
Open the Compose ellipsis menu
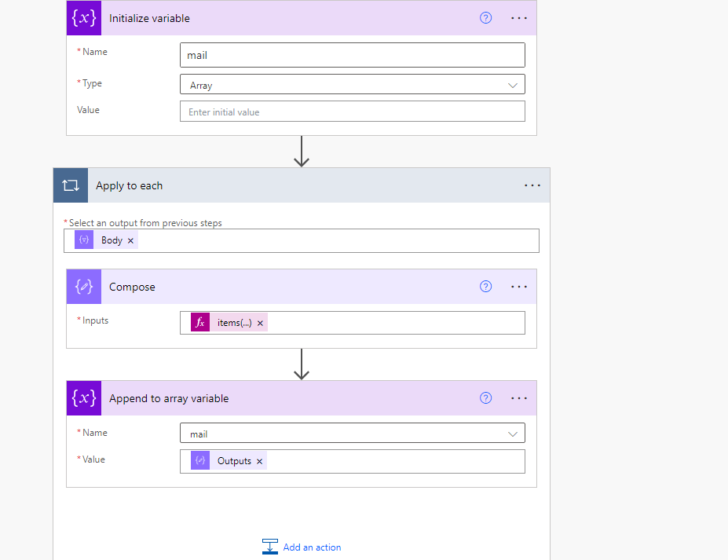[518, 287]
